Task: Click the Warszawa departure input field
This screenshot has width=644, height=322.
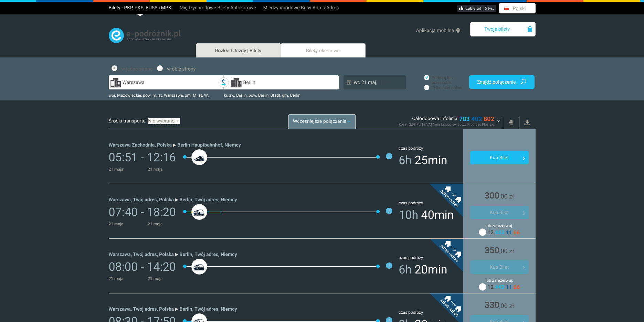Action: pyautogui.click(x=166, y=83)
